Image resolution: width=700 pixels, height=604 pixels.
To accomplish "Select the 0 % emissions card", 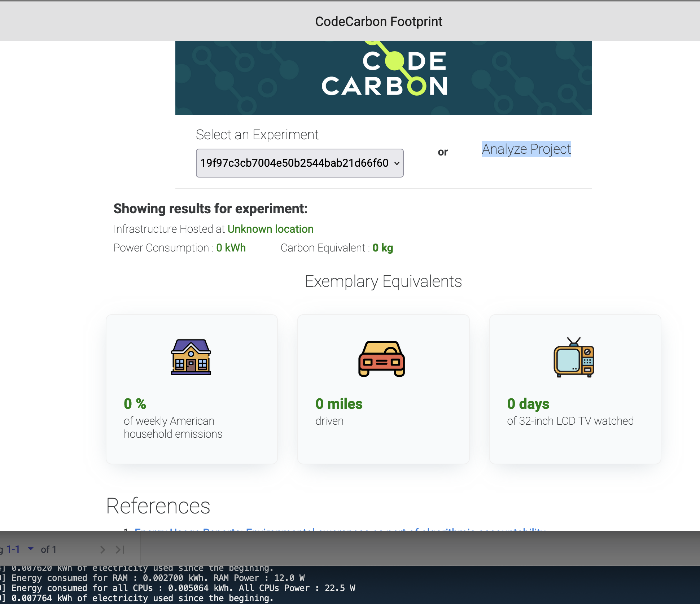I will (x=191, y=389).
